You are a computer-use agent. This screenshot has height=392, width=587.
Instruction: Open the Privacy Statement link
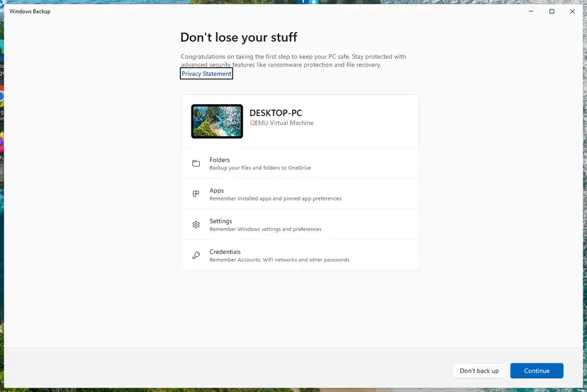click(206, 74)
